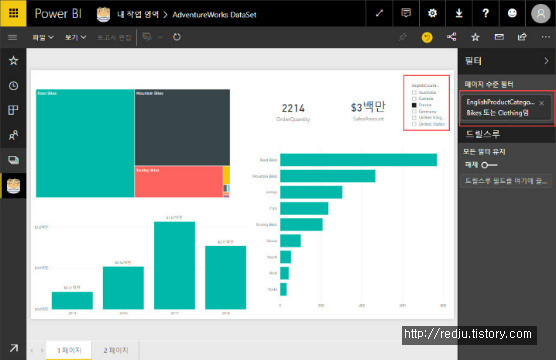Check the Canada slicer checkbox
The height and width of the screenshot is (360, 556).
tap(414, 99)
